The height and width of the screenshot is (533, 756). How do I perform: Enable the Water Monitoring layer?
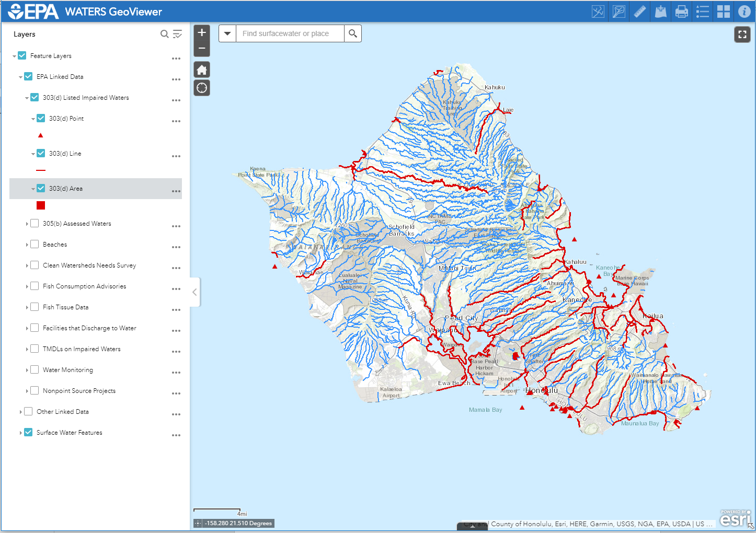coord(34,369)
